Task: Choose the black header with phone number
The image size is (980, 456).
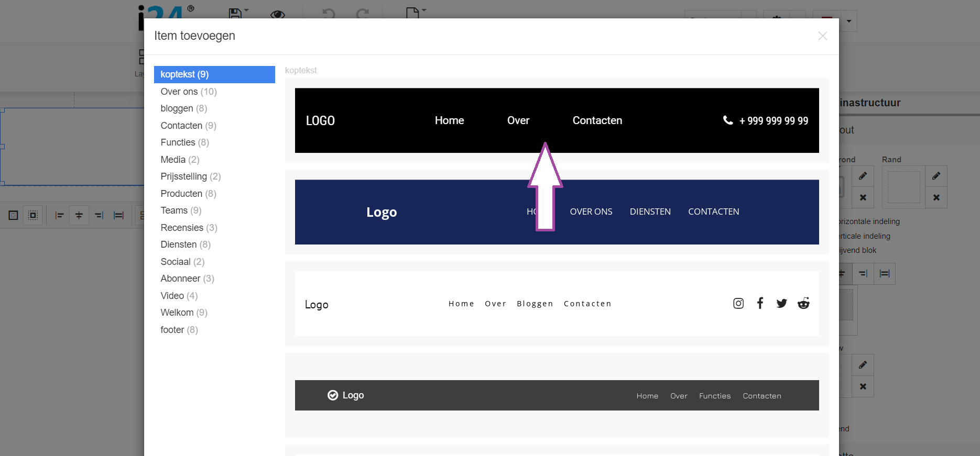Action: [x=557, y=120]
